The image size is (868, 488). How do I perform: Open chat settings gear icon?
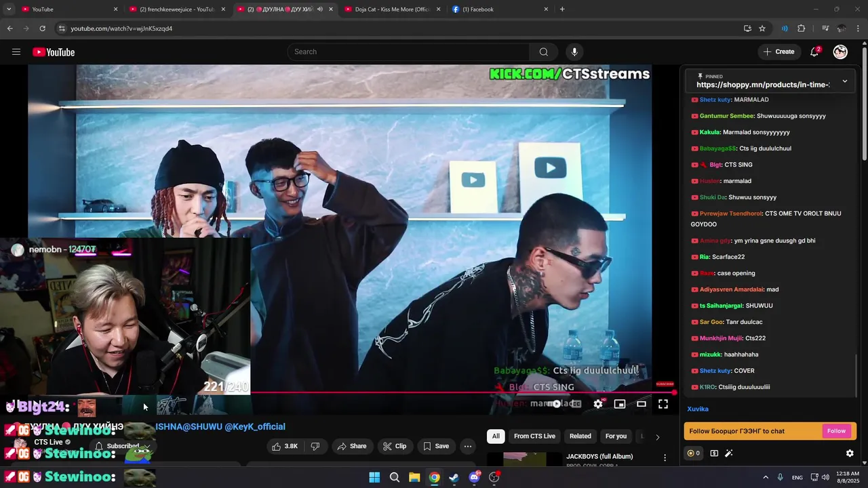click(x=850, y=453)
